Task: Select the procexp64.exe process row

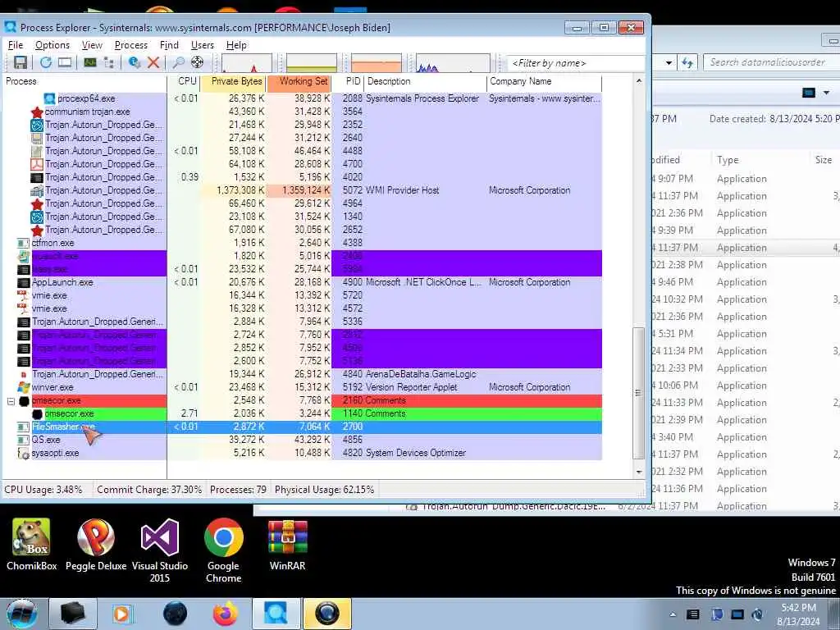Action: pyautogui.click(x=303, y=98)
